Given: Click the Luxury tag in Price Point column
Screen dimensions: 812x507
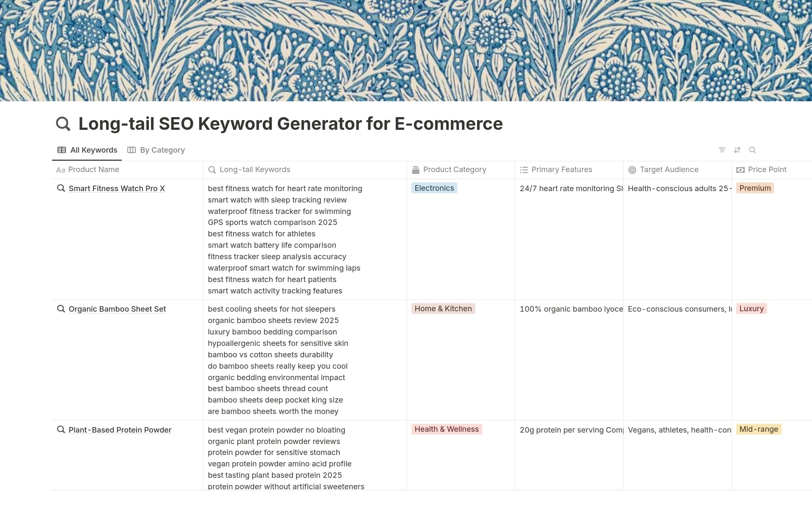Looking at the screenshot, I should [751, 308].
